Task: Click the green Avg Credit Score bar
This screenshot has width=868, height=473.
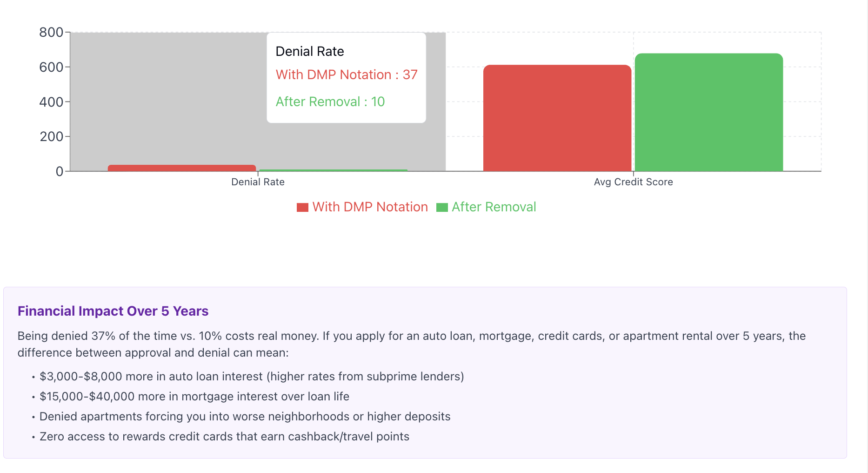Action: coord(709,112)
